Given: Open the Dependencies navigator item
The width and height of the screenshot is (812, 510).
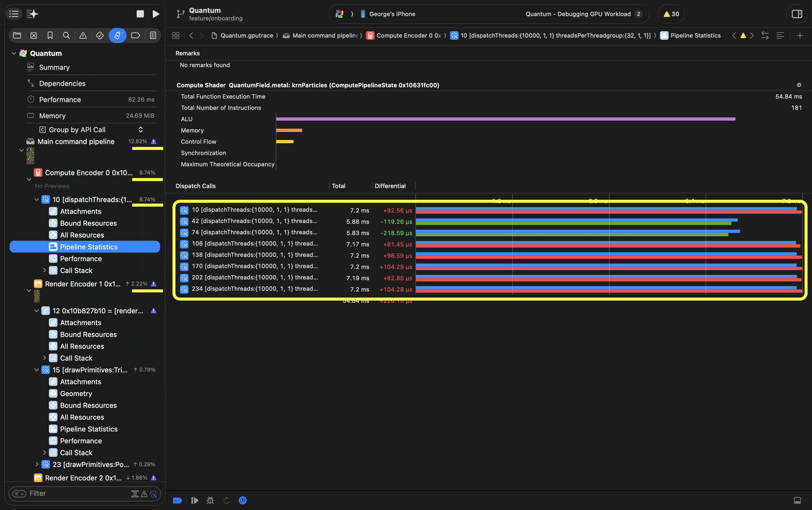Looking at the screenshot, I should click(62, 83).
